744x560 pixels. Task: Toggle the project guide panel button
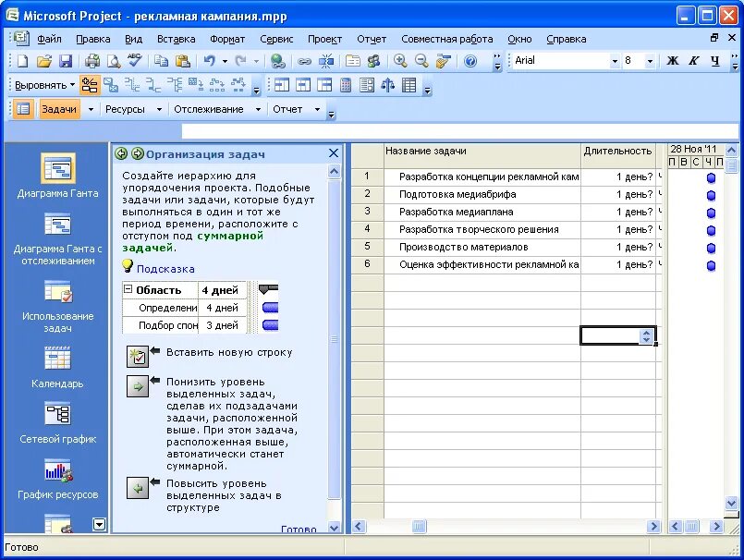coord(22,109)
